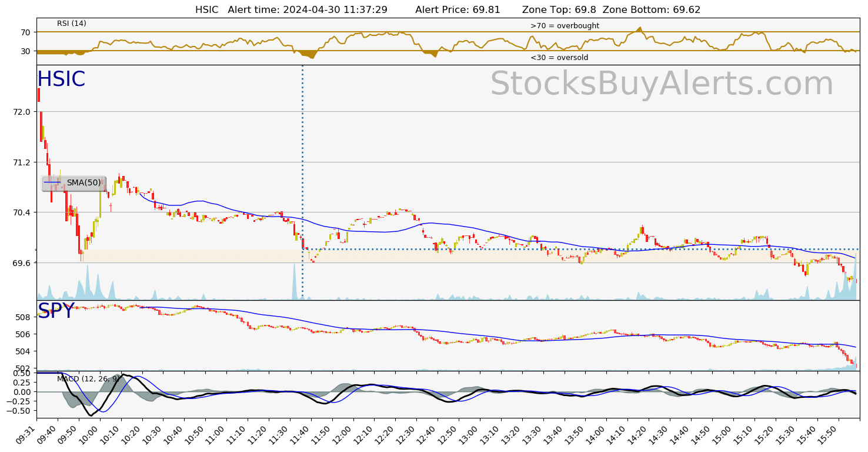This screenshot has width=868, height=452.
Task: Click the RSI axis value 30
Action: 25,51
